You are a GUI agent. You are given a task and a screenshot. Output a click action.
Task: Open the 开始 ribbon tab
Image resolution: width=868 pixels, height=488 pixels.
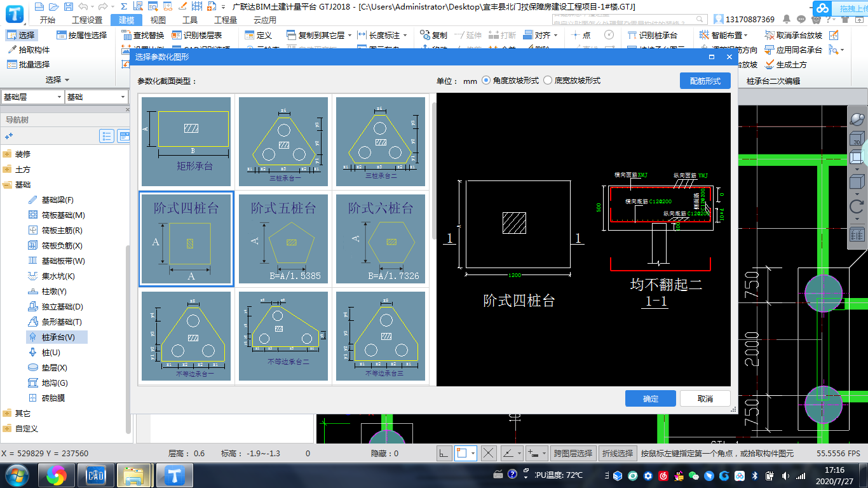coord(47,20)
